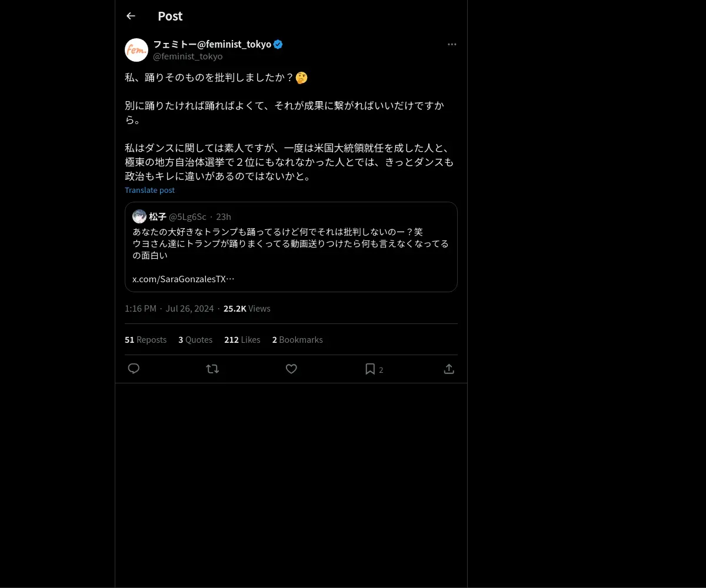Open the quoted post's 23h timestamp
Screen dimensions: 706x588
point(224,216)
